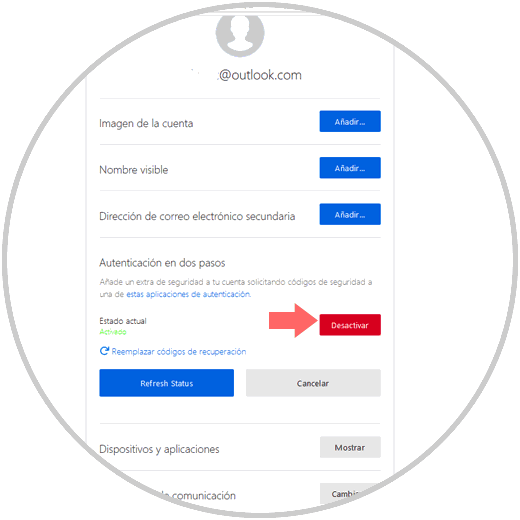Viewport: 520px width, 520px height.
Task: Click the Estado actual label
Action: click(123, 321)
